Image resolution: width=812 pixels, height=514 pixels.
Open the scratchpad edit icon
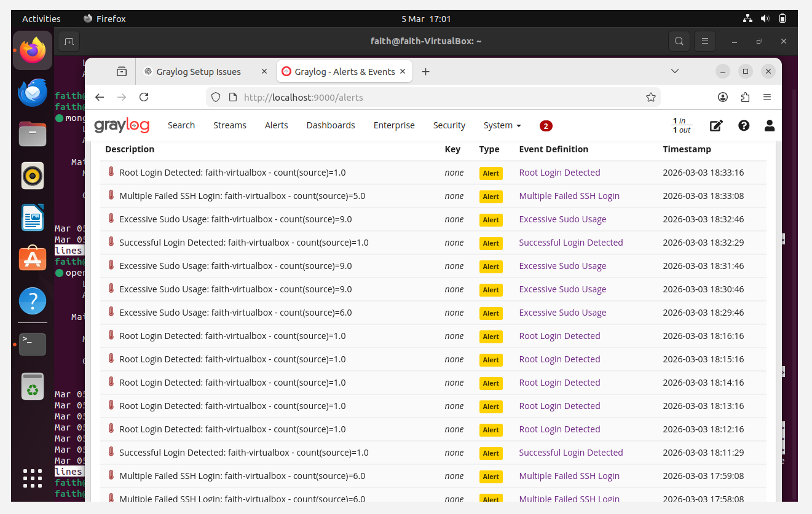click(716, 125)
